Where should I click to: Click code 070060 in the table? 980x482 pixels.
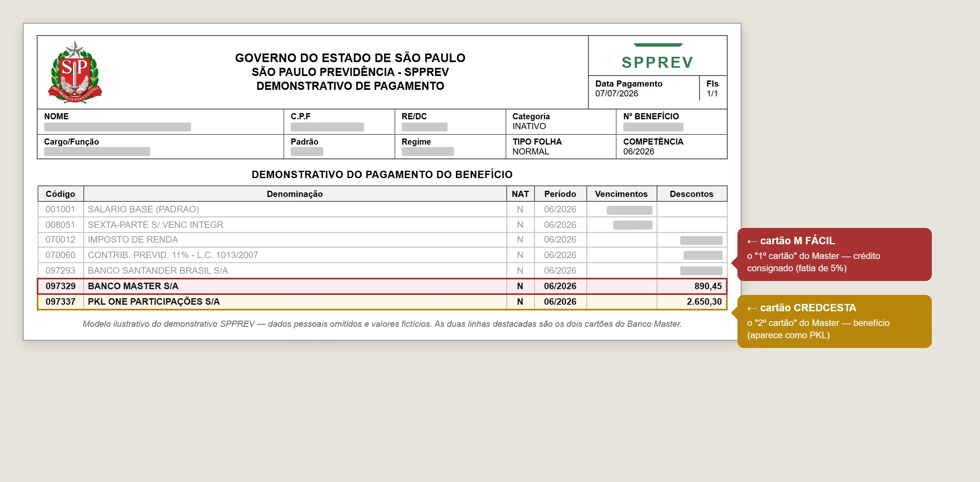coord(60,255)
